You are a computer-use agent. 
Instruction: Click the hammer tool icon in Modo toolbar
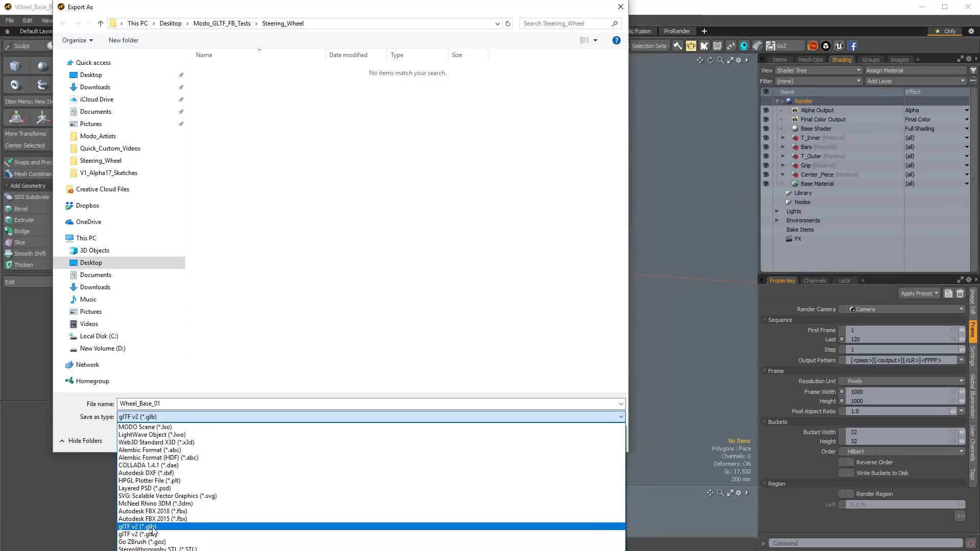point(677,46)
